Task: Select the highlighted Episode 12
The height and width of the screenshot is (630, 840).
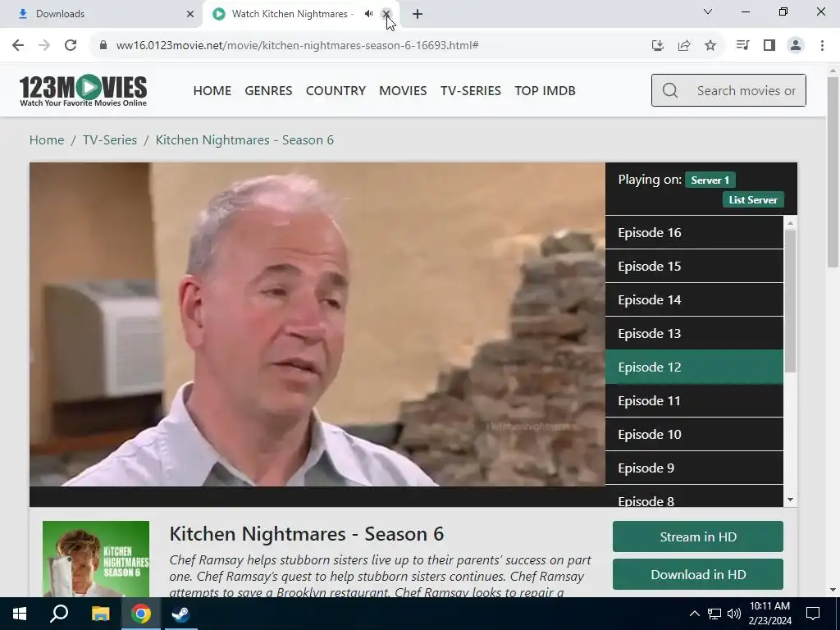Action: tap(694, 367)
